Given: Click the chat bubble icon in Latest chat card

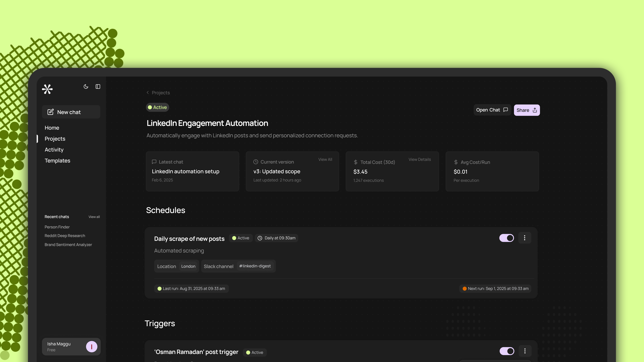Looking at the screenshot, I should (154, 162).
